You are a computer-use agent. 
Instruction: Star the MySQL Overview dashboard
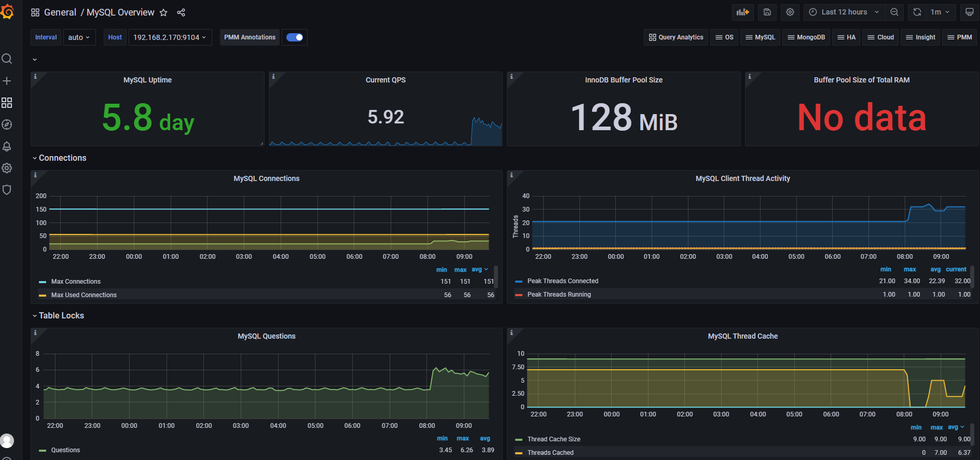coord(163,12)
